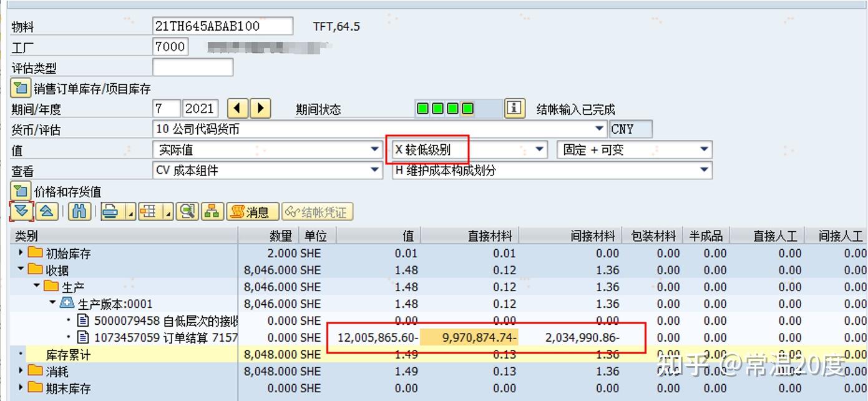The width and height of the screenshot is (868, 401).
Task: Open the "X 较低级别" dropdown
Action: pyautogui.click(x=539, y=149)
